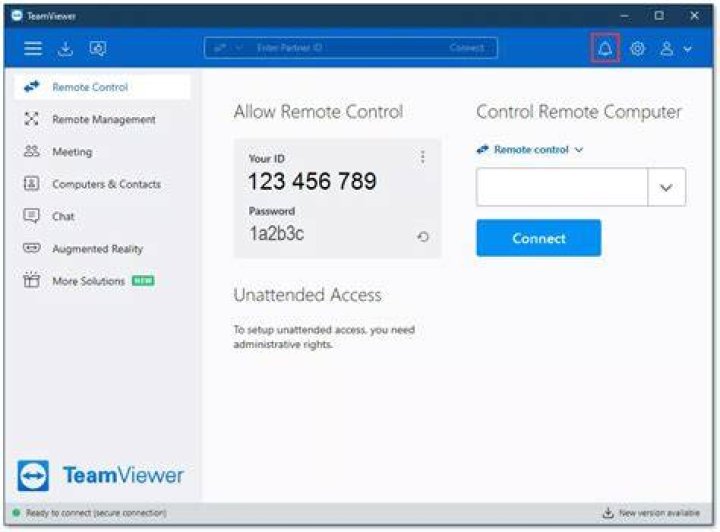This screenshot has height=532, width=720.
Task: Maximize the TeamViewer window
Action: (x=659, y=16)
